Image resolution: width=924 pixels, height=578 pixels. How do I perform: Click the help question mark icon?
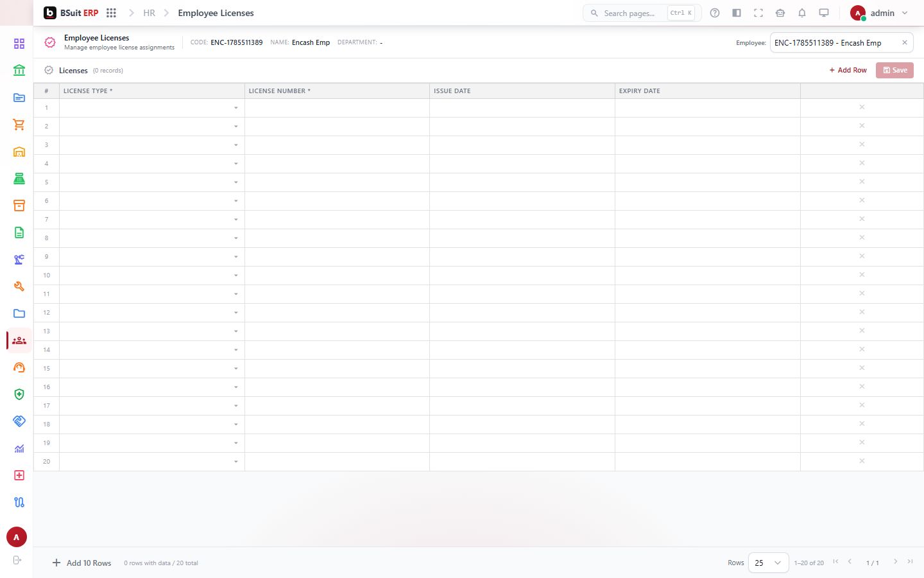tap(715, 13)
